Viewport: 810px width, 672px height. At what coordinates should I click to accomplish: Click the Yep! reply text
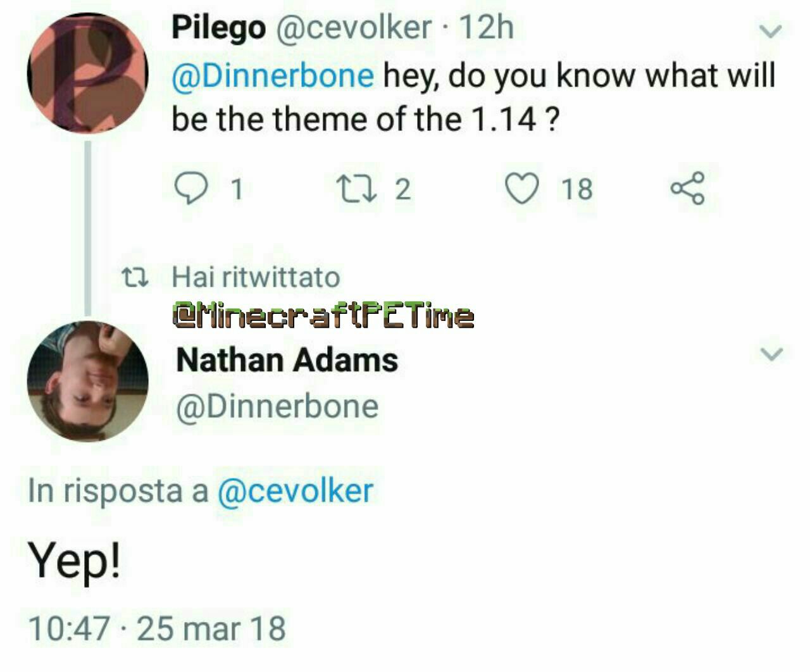73,561
